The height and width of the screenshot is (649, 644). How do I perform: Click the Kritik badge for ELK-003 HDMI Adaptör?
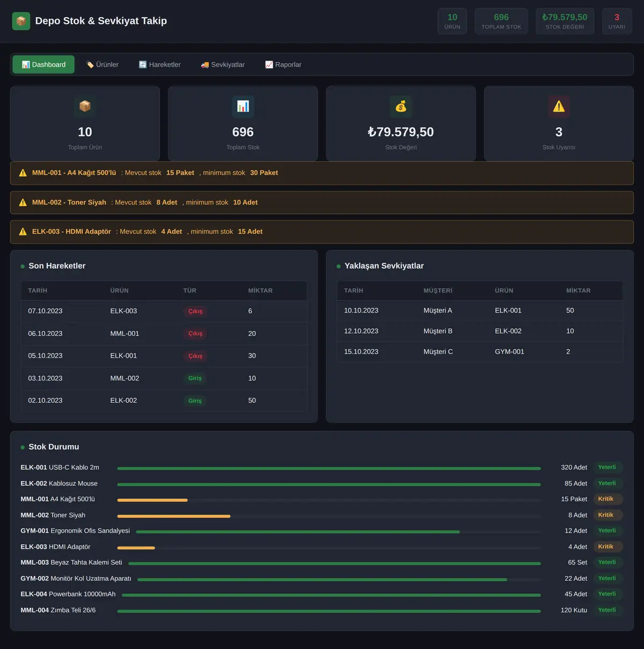pos(608,547)
